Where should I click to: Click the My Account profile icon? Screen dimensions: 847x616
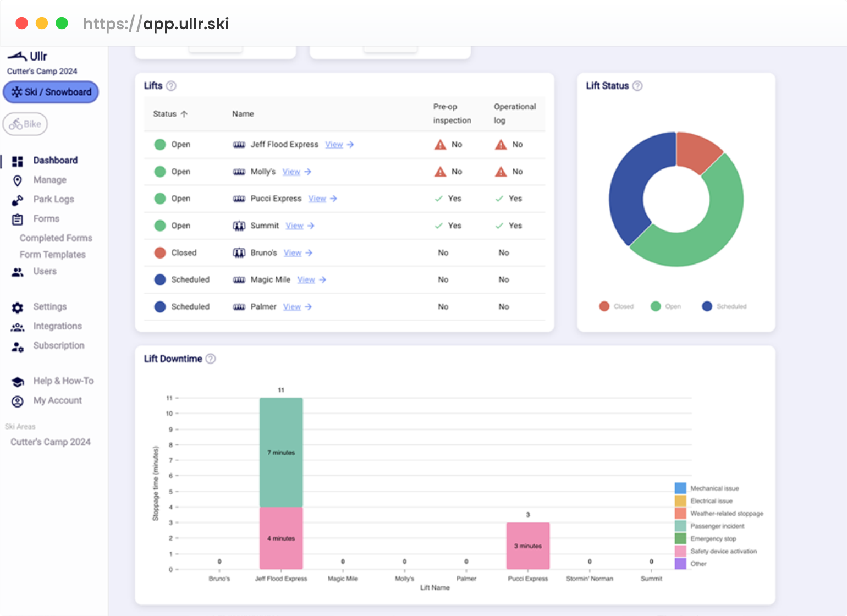tap(18, 401)
